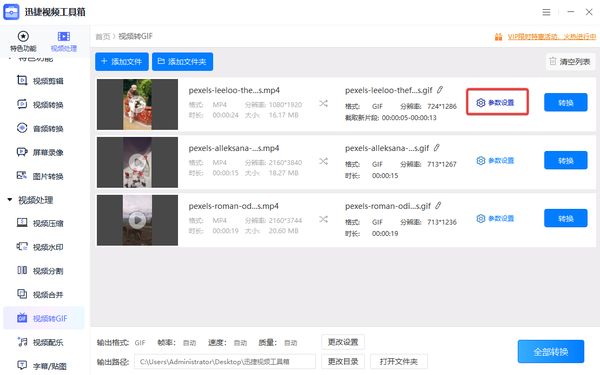Open 视频转换 in the sidebar
This screenshot has height=375, width=600.
coord(48,105)
